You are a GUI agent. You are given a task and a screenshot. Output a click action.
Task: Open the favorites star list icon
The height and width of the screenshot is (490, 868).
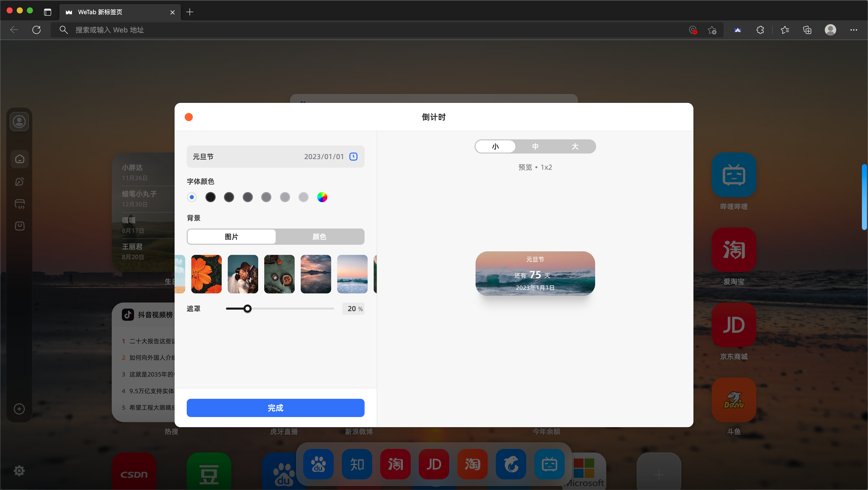point(785,30)
